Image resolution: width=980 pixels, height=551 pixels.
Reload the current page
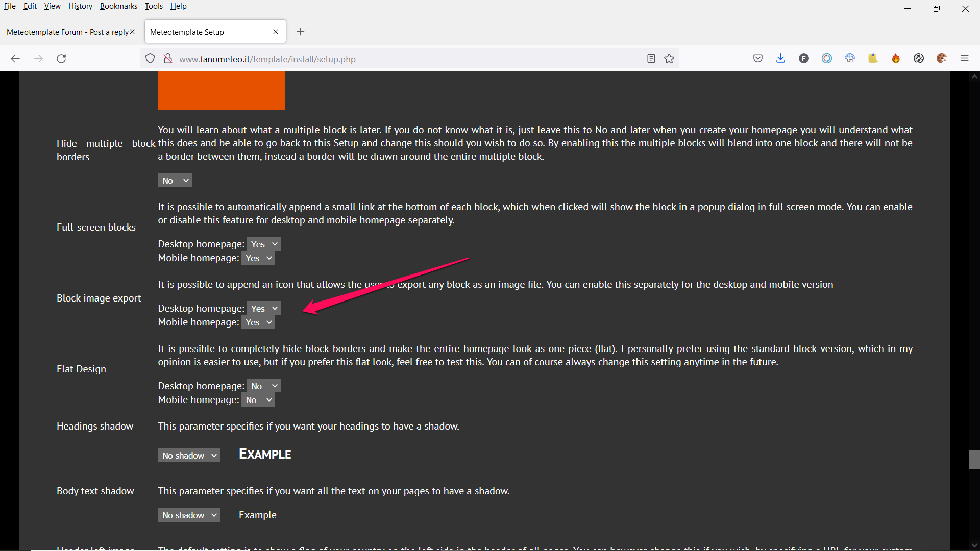pyautogui.click(x=61, y=59)
